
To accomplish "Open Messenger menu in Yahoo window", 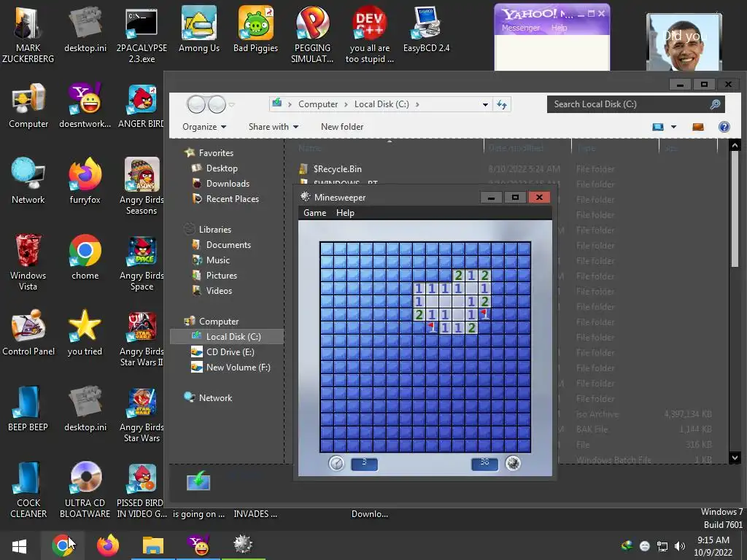I will [520, 28].
